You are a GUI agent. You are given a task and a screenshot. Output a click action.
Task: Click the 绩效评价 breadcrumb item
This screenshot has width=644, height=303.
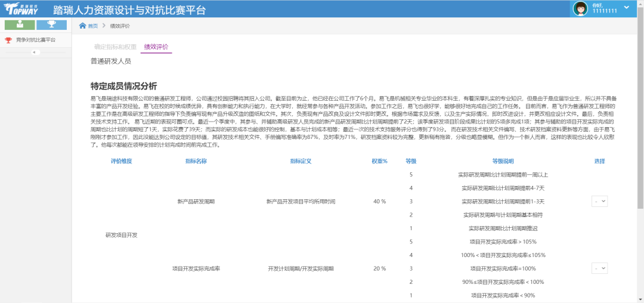[120, 26]
